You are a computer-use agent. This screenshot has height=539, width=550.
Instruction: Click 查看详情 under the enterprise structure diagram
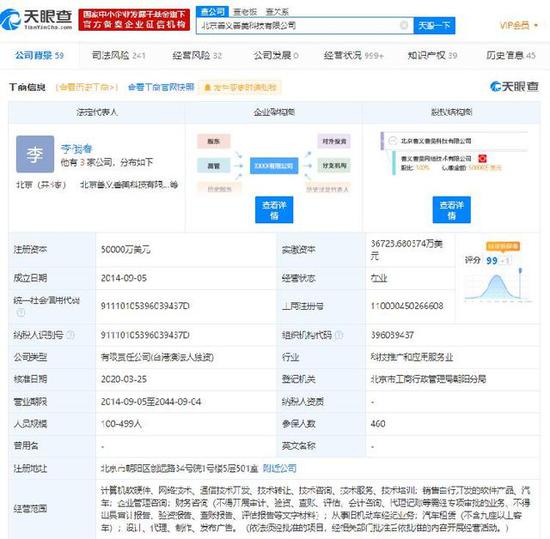(274, 210)
